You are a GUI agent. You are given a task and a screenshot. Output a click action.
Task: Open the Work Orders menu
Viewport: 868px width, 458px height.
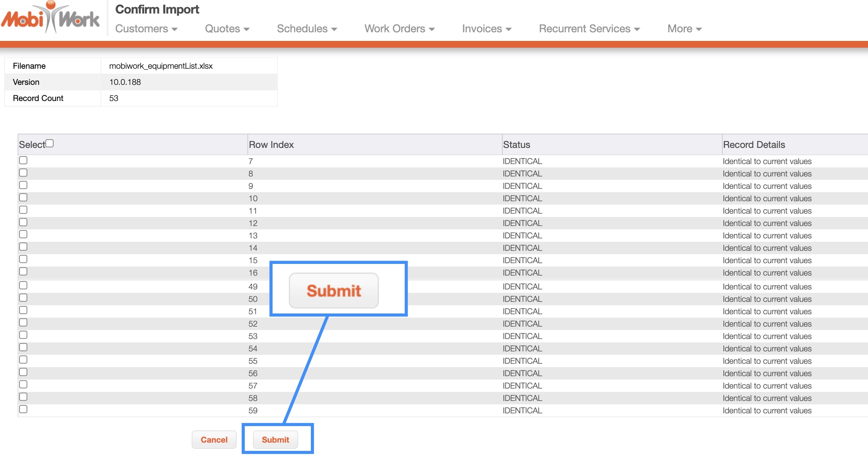pyautogui.click(x=399, y=29)
